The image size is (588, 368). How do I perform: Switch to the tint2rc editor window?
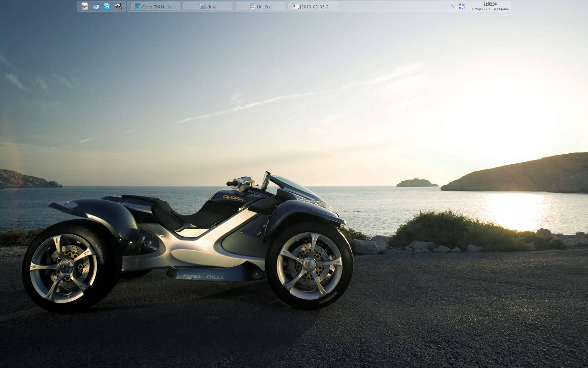(260, 6)
